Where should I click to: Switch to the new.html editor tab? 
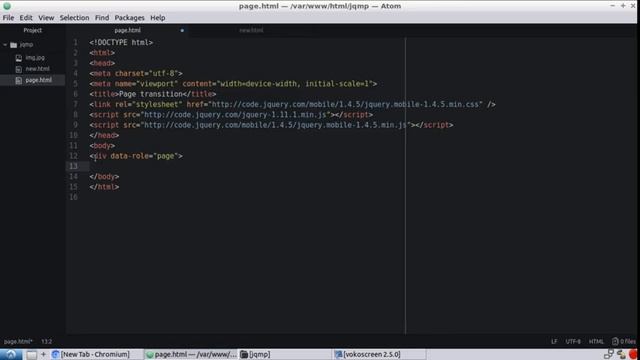(251, 30)
